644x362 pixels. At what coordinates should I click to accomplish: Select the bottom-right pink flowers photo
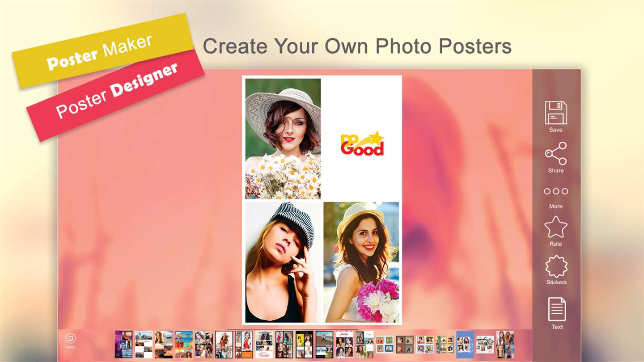[x=361, y=262]
